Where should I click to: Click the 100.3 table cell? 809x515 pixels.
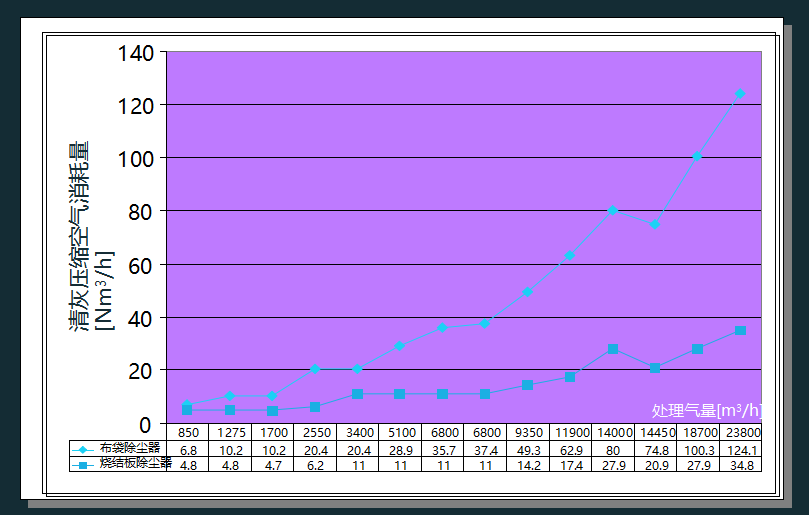699,450
